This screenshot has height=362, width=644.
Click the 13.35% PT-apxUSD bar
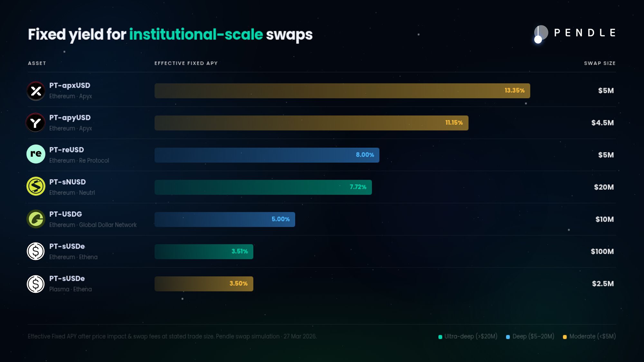[342, 91]
